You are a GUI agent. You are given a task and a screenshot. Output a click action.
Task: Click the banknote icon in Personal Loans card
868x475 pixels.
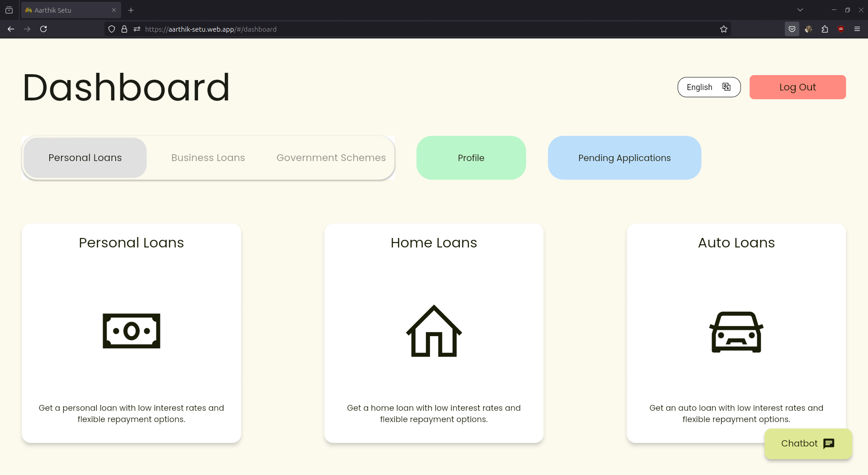(x=132, y=331)
